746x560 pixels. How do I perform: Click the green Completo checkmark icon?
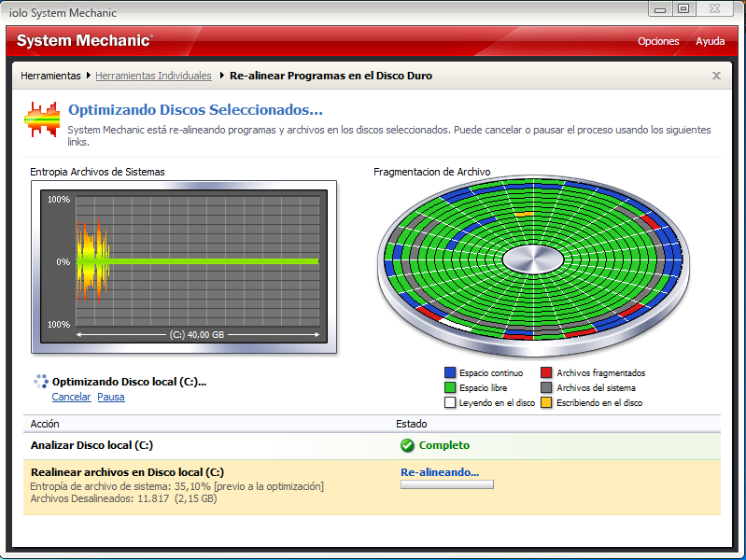pyautogui.click(x=407, y=445)
